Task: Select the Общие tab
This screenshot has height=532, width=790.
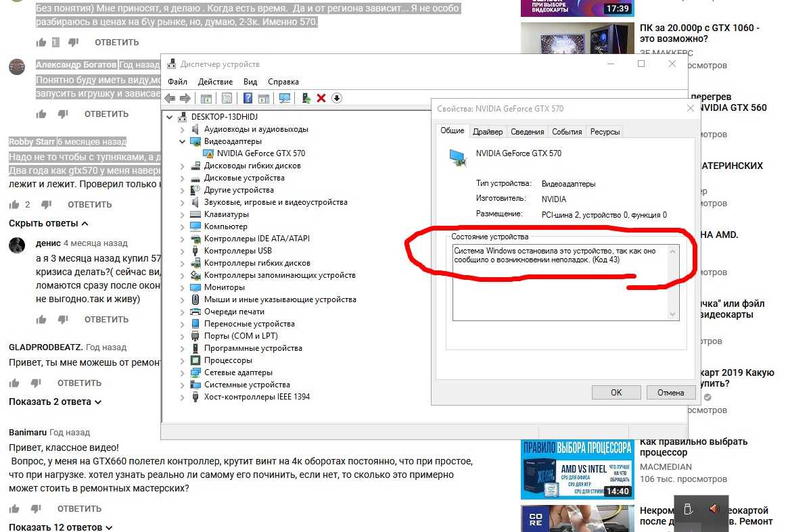Action: pyautogui.click(x=452, y=130)
